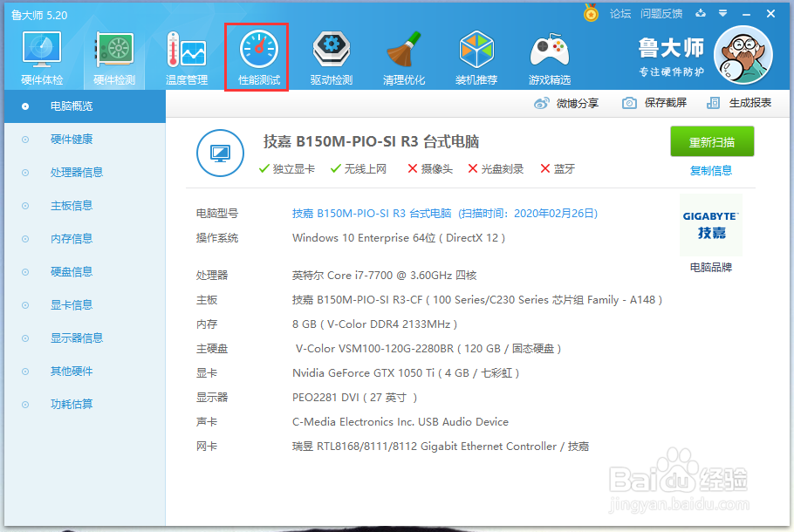Click the 鲁大师 5.20 window title
The image size is (794, 532).
pos(39,15)
